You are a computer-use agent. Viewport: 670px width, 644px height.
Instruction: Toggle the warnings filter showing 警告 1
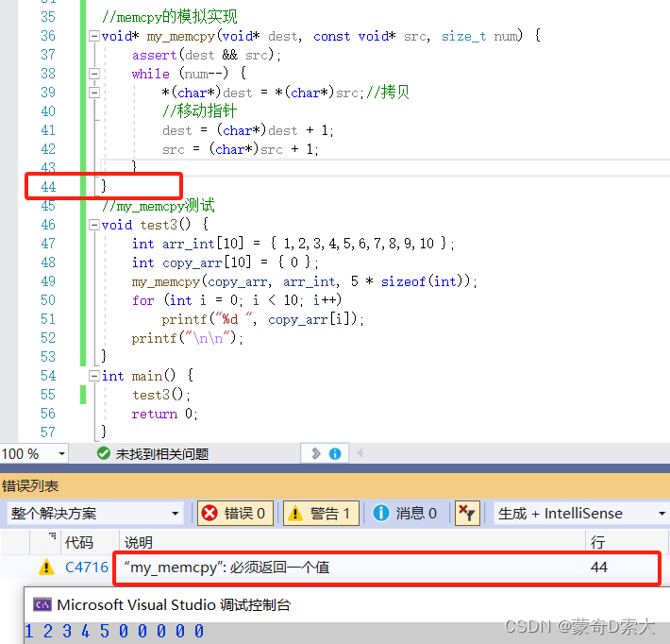tap(320, 513)
